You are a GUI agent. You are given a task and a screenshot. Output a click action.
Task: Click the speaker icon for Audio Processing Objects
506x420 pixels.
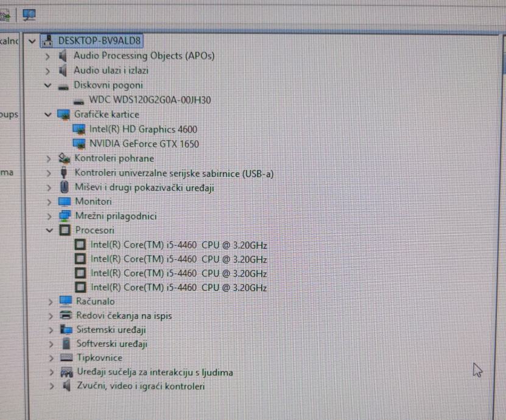[63, 56]
